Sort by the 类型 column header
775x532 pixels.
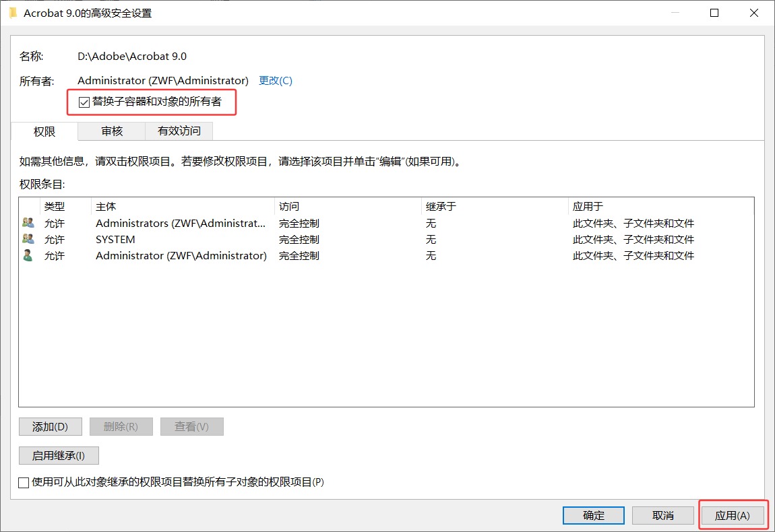(65, 207)
